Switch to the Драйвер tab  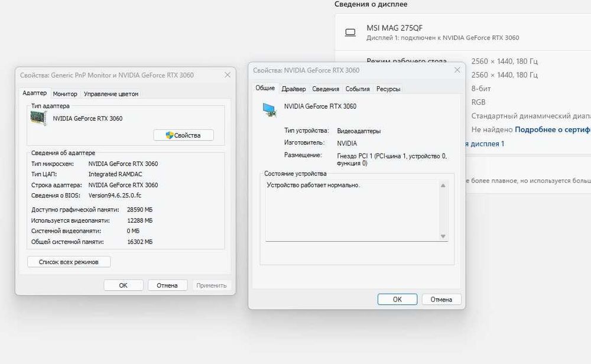point(294,89)
